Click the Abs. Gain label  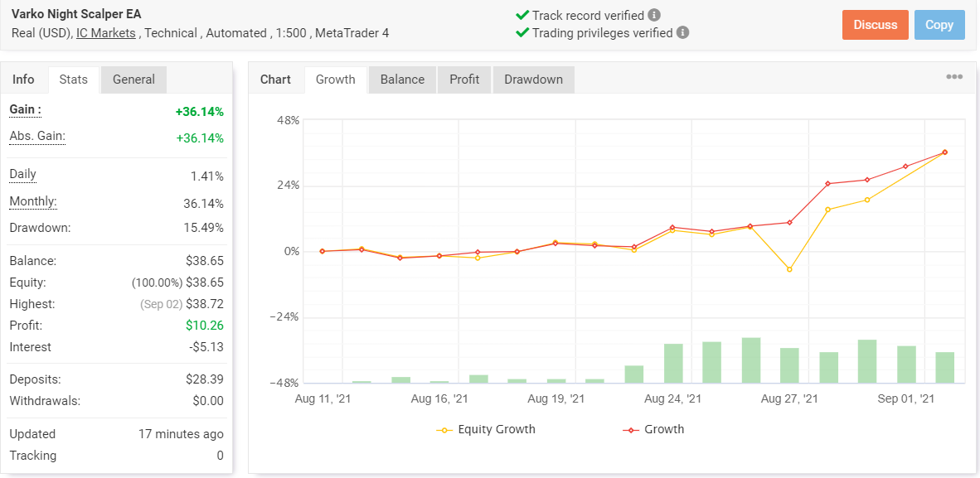[x=37, y=136]
